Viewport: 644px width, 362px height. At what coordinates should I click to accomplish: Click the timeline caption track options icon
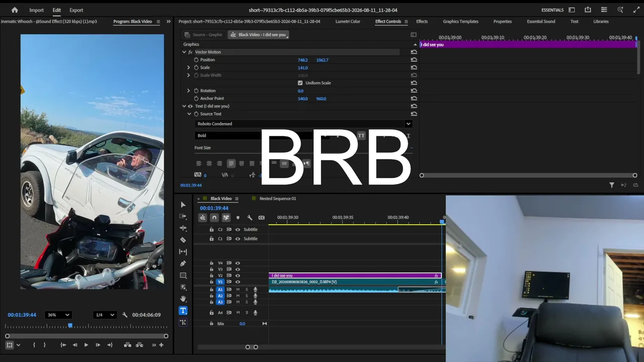[x=261, y=218]
